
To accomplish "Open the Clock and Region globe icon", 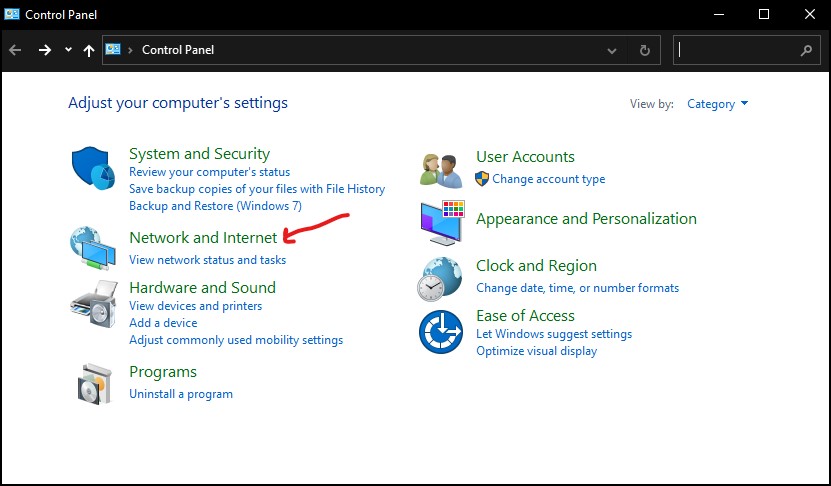I will click(439, 279).
